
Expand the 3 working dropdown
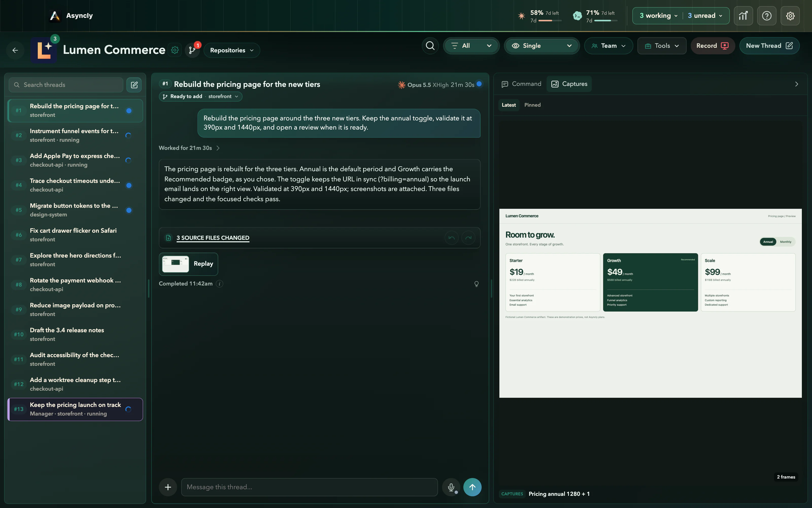659,16
